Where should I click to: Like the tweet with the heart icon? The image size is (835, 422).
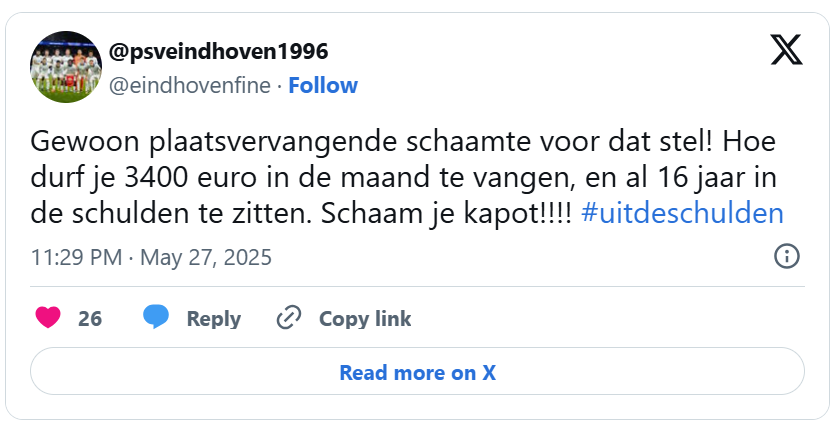point(47,318)
